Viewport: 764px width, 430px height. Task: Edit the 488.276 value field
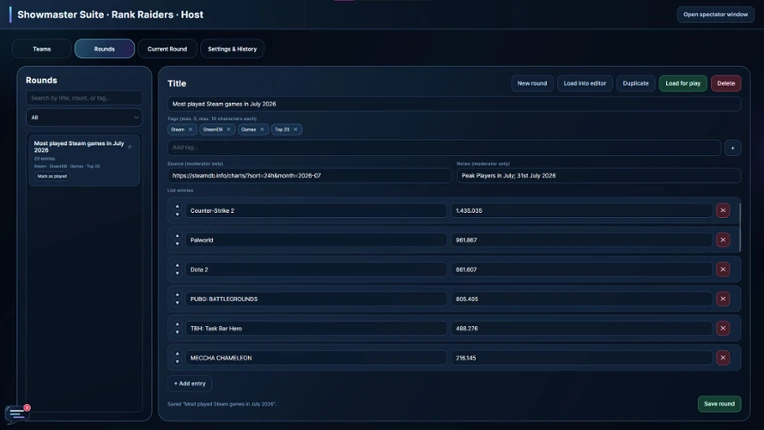581,328
